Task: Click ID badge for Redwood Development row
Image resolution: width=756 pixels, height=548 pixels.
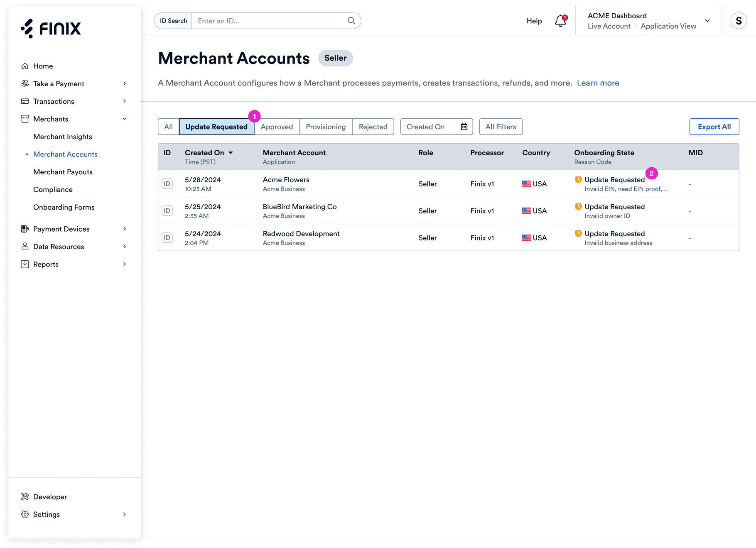Action: (167, 238)
